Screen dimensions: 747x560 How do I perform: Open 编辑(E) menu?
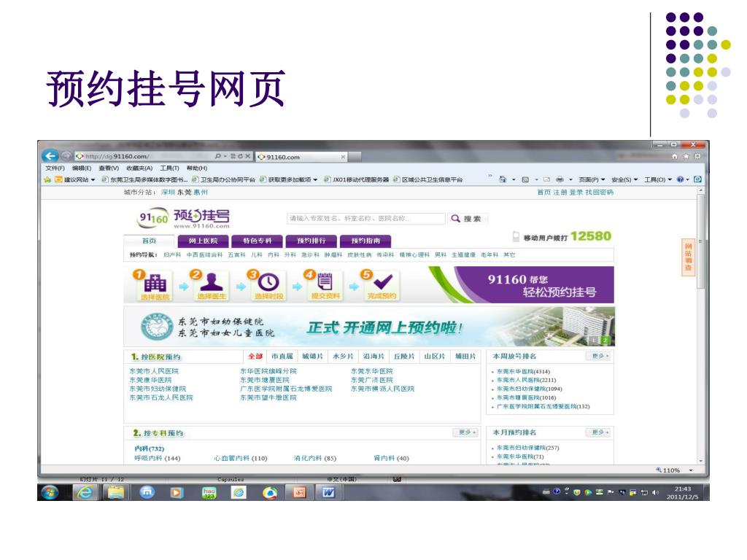click(82, 168)
